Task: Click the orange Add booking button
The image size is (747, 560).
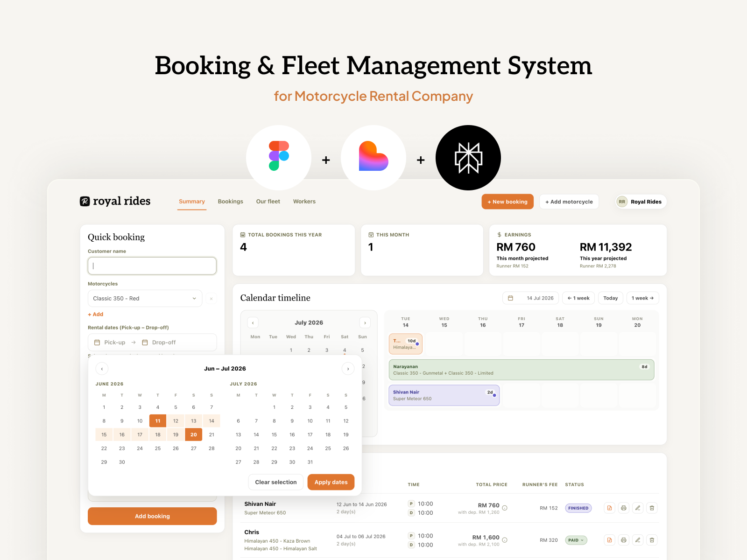Action: [x=152, y=516]
